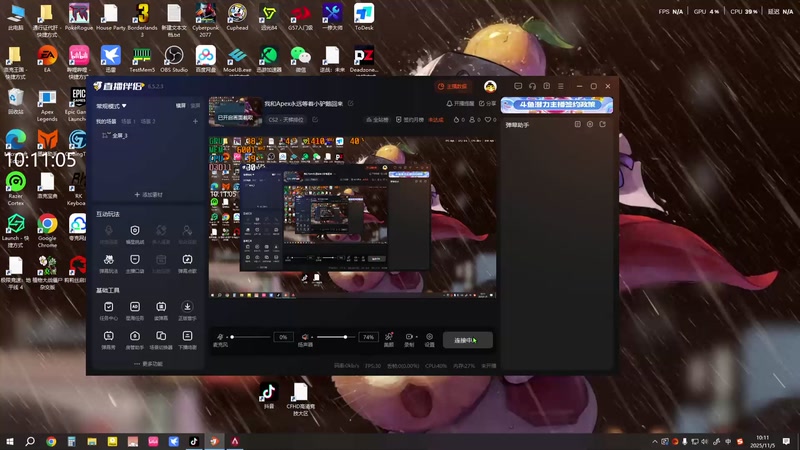Click 开播提醒 go-live reminder
The width and height of the screenshot is (800, 450).
(460, 103)
